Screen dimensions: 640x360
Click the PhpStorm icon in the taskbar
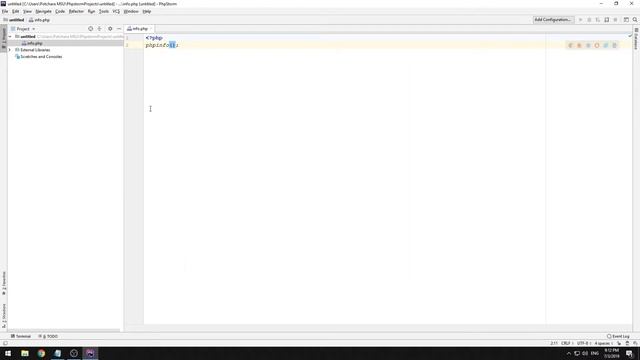tap(90, 353)
